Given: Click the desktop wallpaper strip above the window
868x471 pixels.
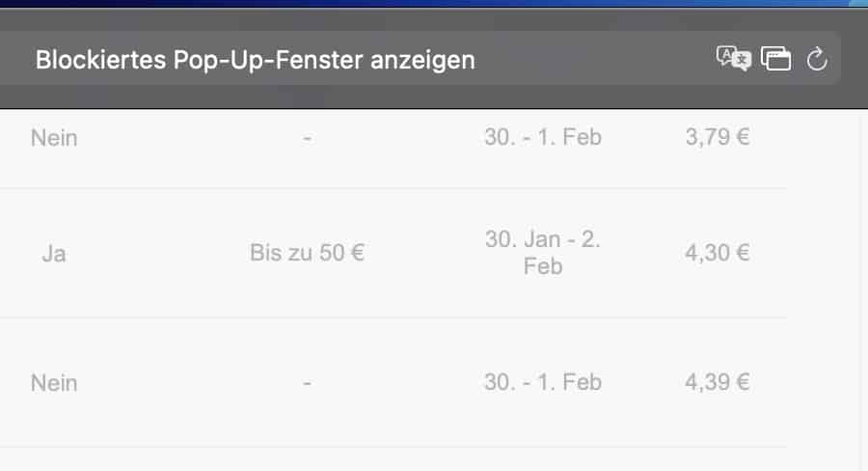Looking at the screenshot, I should [x=434, y=3].
